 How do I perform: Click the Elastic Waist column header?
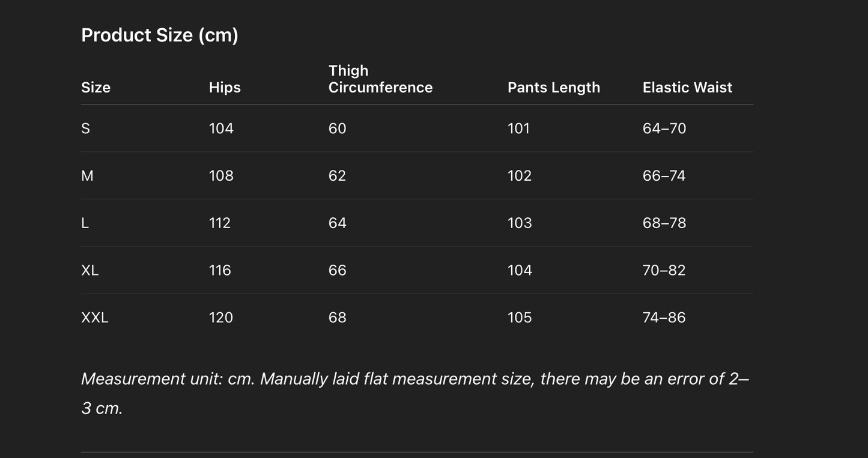coord(687,87)
